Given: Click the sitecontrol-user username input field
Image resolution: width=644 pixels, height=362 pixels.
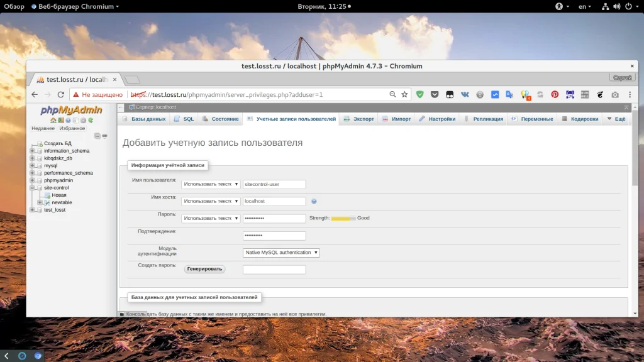Looking at the screenshot, I should [x=274, y=184].
